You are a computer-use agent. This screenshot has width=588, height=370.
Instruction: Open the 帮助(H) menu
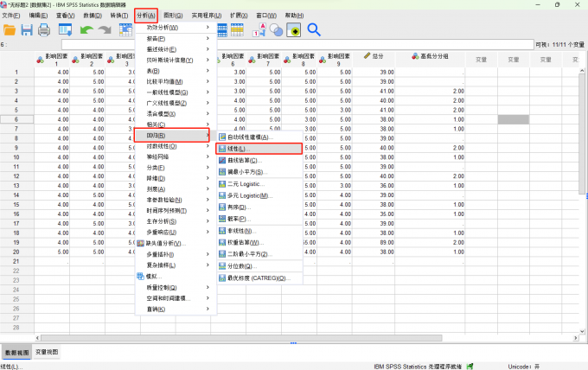[x=294, y=16]
